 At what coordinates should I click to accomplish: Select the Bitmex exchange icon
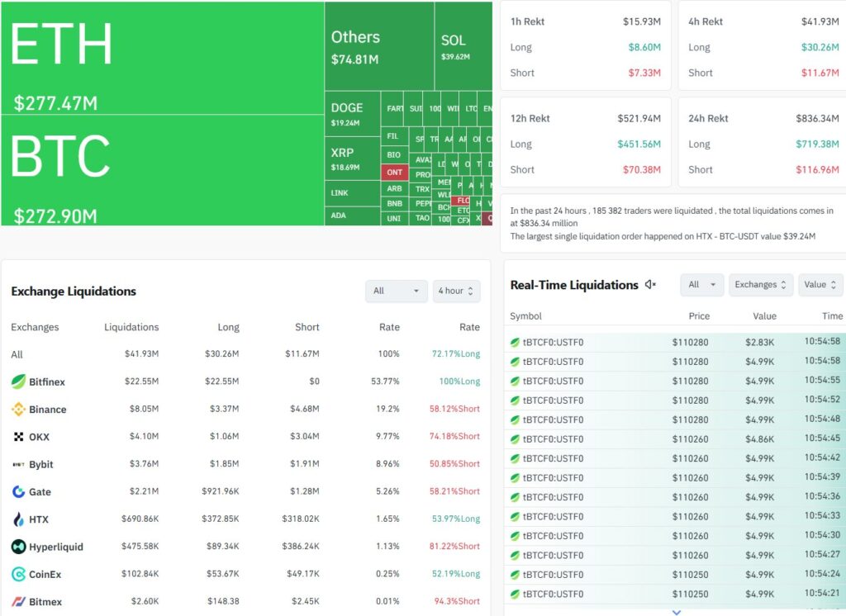18,602
